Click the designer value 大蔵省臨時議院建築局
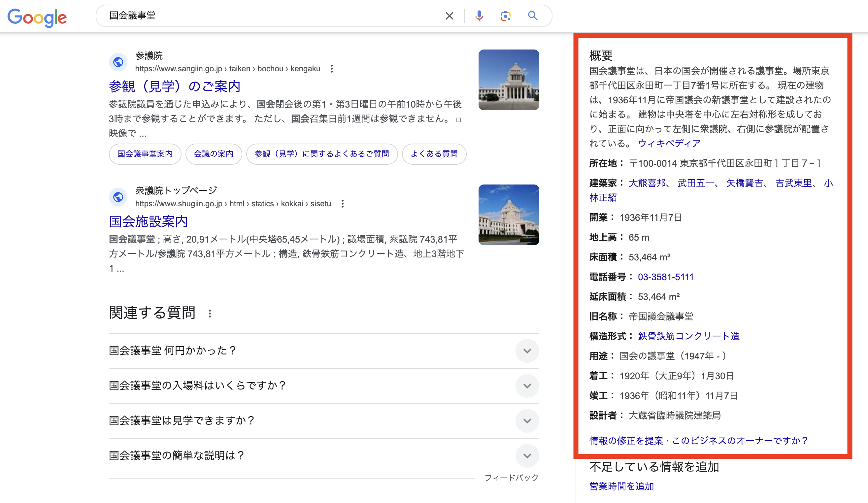The width and height of the screenshot is (868, 503). coord(674,416)
